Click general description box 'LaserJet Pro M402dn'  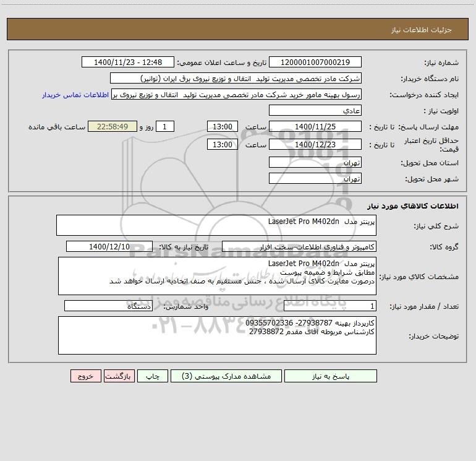216,225
